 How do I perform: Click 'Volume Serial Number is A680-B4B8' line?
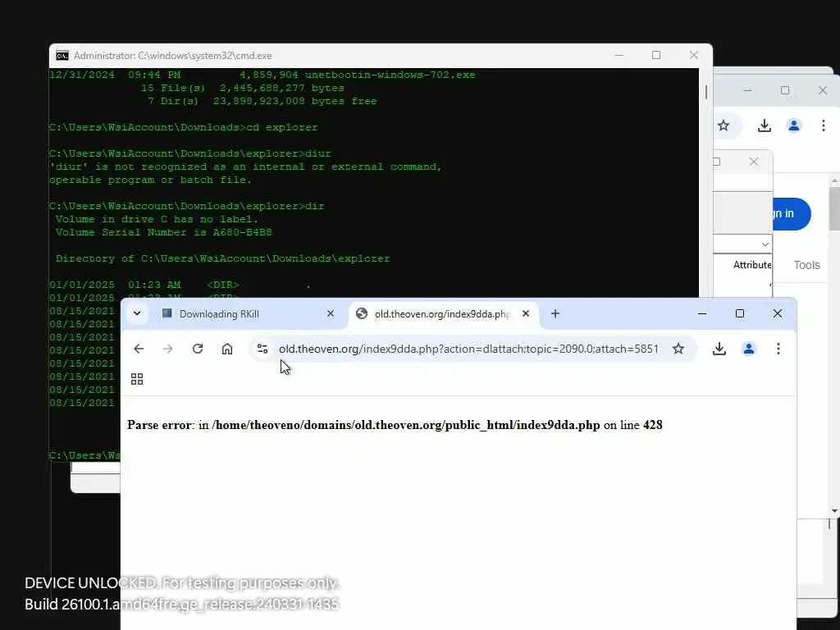pyautogui.click(x=163, y=232)
